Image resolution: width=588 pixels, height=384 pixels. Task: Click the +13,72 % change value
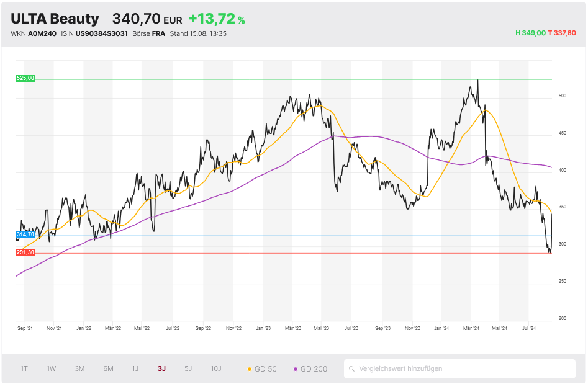[217, 19]
